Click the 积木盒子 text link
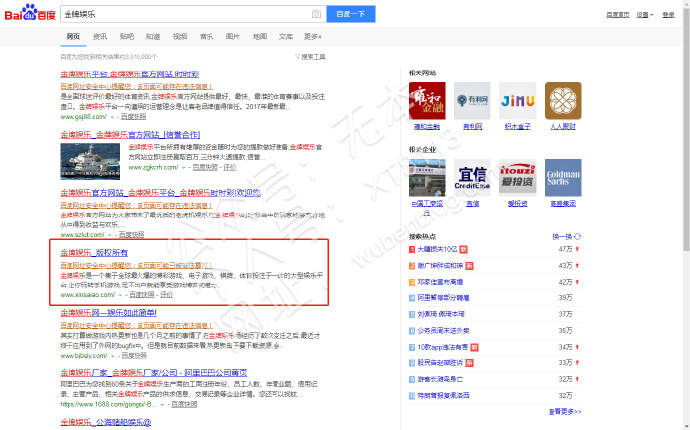690x430 pixels. [x=518, y=127]
